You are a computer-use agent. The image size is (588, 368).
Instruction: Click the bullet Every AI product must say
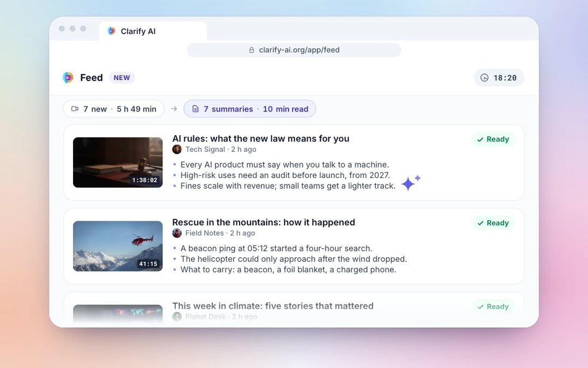pos(285,165)
